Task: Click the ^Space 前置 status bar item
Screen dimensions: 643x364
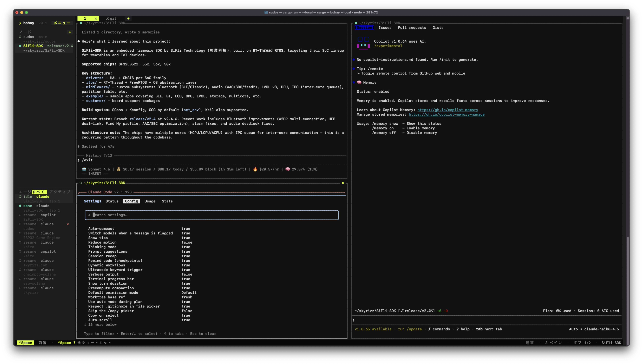Action: pyautogui.click(x=32, y=343)
